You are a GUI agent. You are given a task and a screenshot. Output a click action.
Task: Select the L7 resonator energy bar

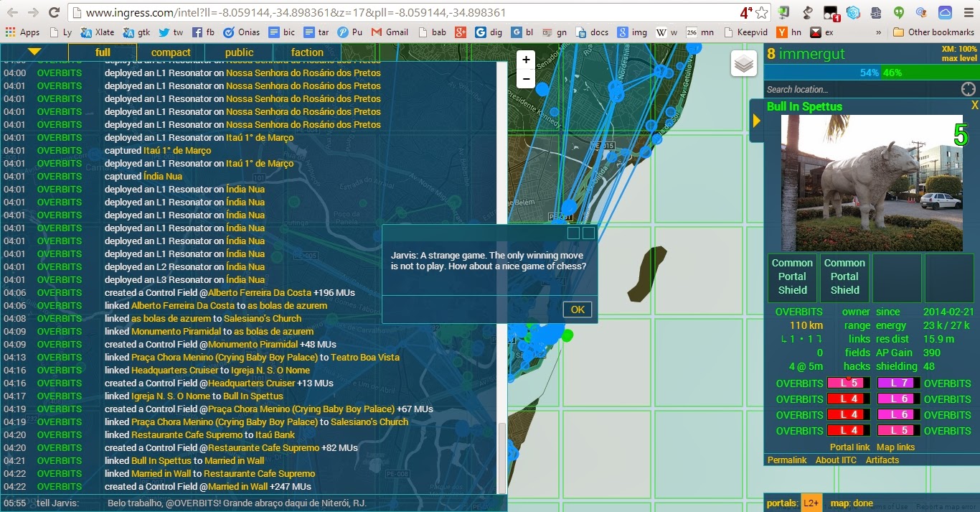tap(899, 383)
